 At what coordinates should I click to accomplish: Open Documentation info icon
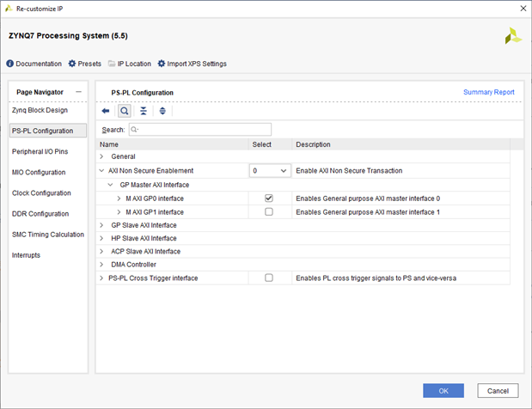pyautogui.click(x=9, y=64)
